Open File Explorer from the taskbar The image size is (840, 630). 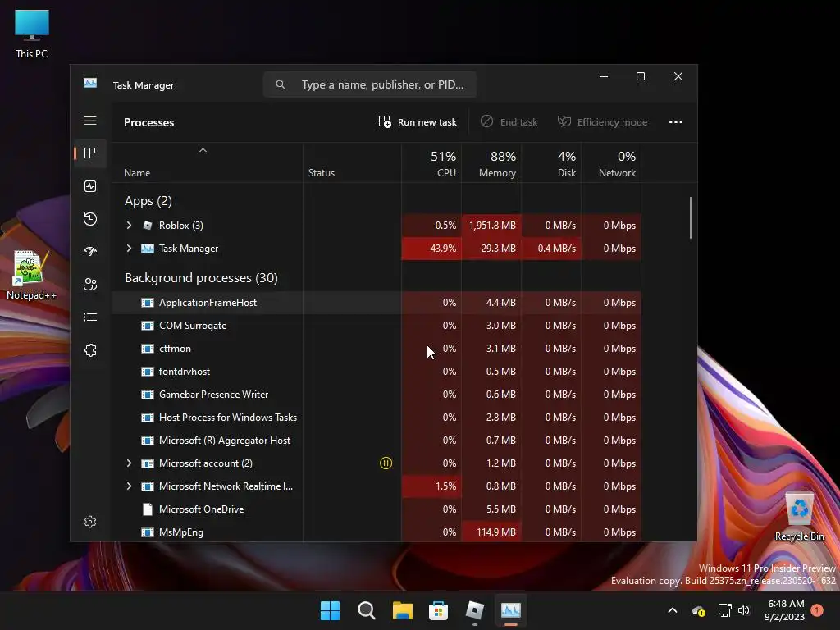(x=402, y=610)
